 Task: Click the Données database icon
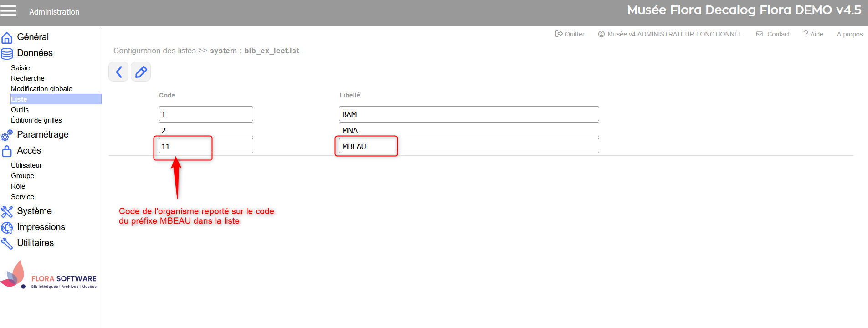coord(7,53)
